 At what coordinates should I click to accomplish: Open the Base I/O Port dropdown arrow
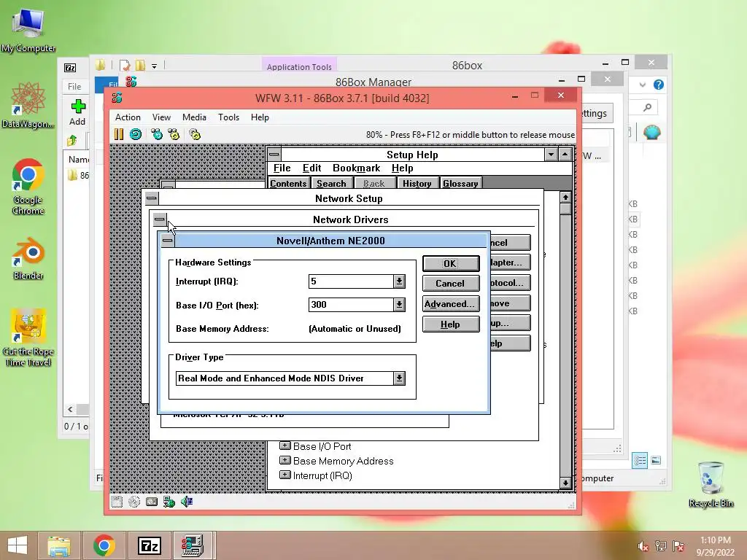click(x=399, y=305)
